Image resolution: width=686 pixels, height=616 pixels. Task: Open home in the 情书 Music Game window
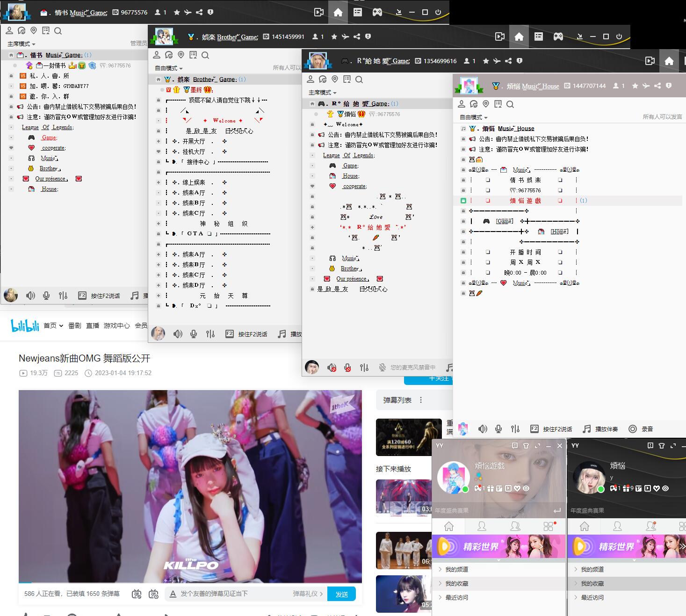click(x=338, y=12)
